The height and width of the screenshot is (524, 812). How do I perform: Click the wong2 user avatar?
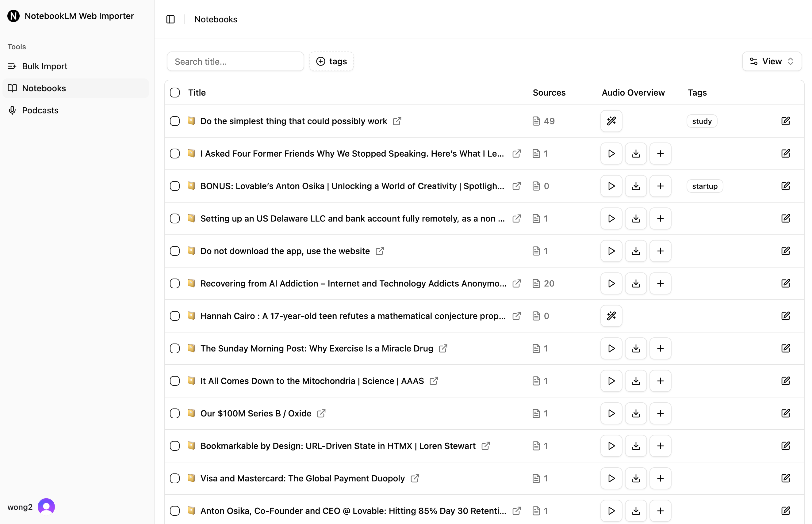pyautogui.click(x=46, y=507)
